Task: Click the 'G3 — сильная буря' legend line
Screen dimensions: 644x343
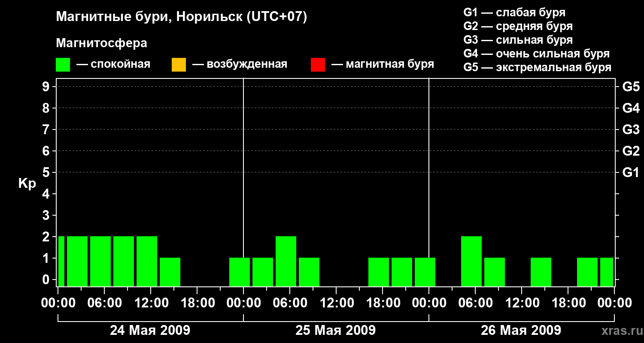Action: pos(518,40)
